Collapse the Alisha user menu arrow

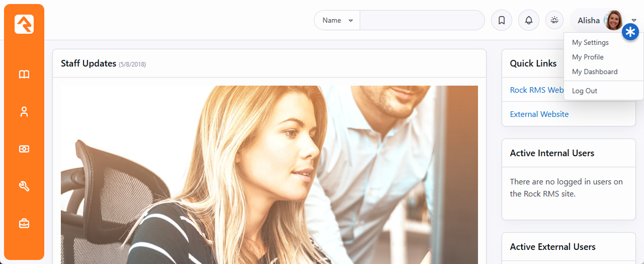(634, 21)
